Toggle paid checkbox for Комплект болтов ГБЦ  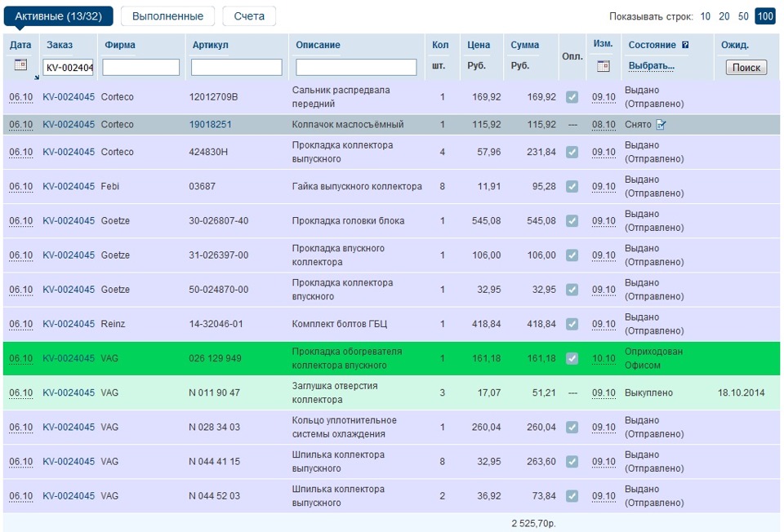tap(572, 324)
